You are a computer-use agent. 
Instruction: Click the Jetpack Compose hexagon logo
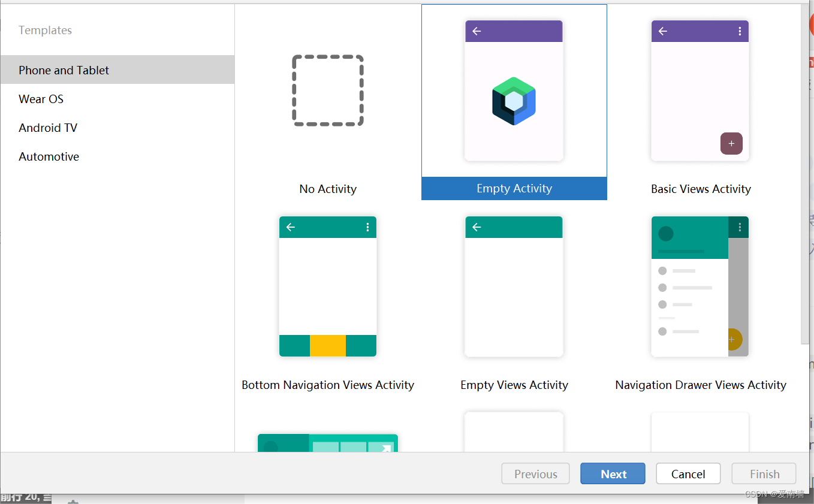[514, 101]
